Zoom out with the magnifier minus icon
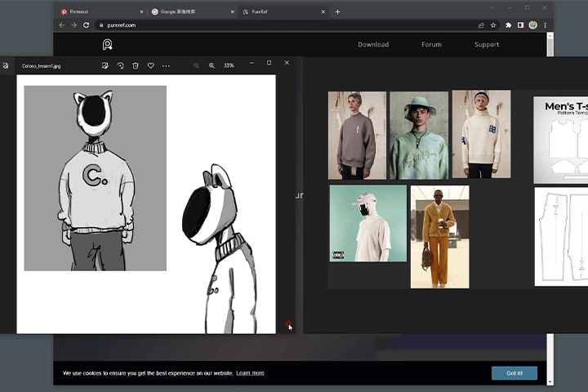Screen dimensions: 588x392 (196, 65)
